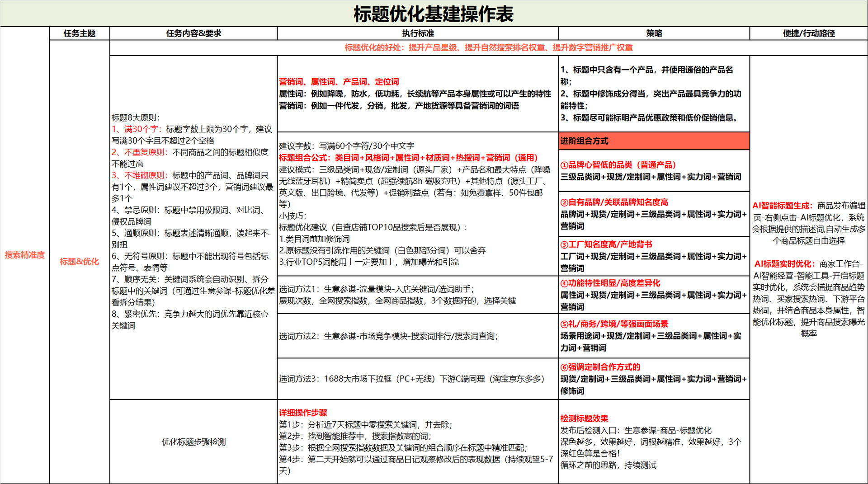
Task: Click the ①品牌心智低的品类 heading
Action: click(x=618, y=165)
